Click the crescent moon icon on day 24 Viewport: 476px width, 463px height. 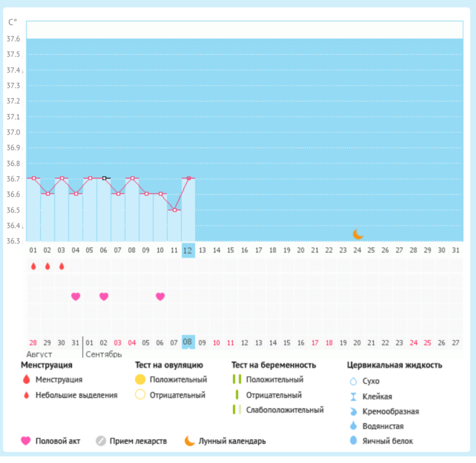(x=358, y=234)
